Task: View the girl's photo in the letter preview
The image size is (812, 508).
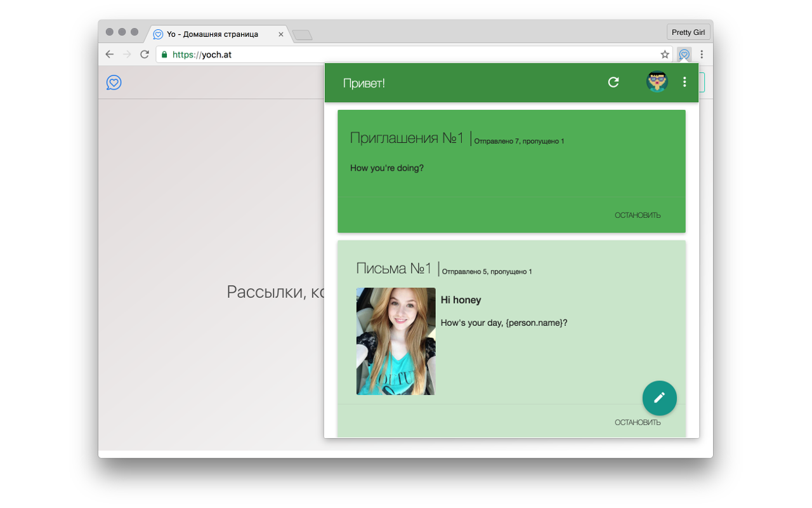Action: 395,341
